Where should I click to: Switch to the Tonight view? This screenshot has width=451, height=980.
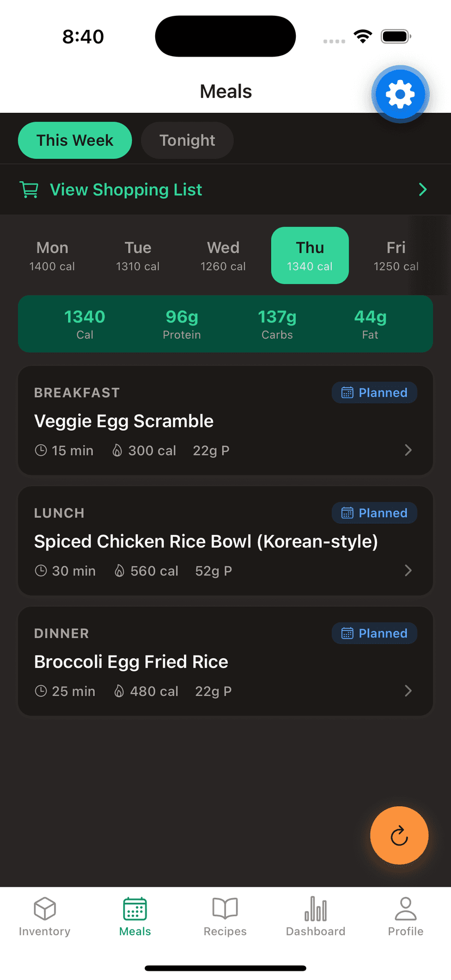187,140
